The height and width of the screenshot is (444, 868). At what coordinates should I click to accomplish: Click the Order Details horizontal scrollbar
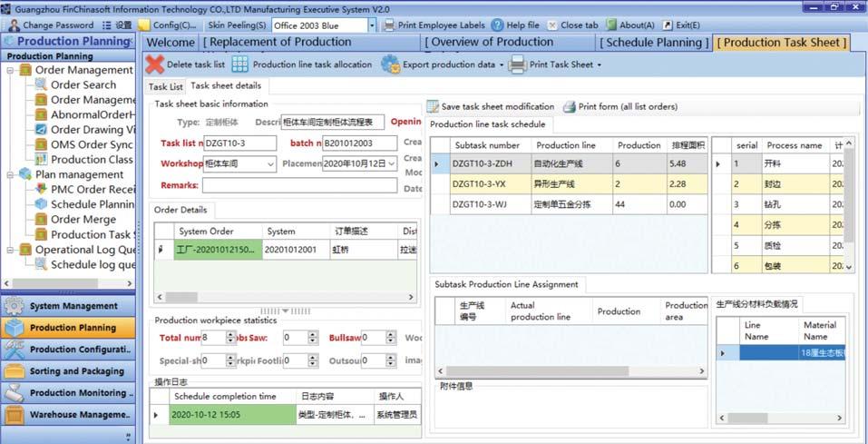click(285, 297)
